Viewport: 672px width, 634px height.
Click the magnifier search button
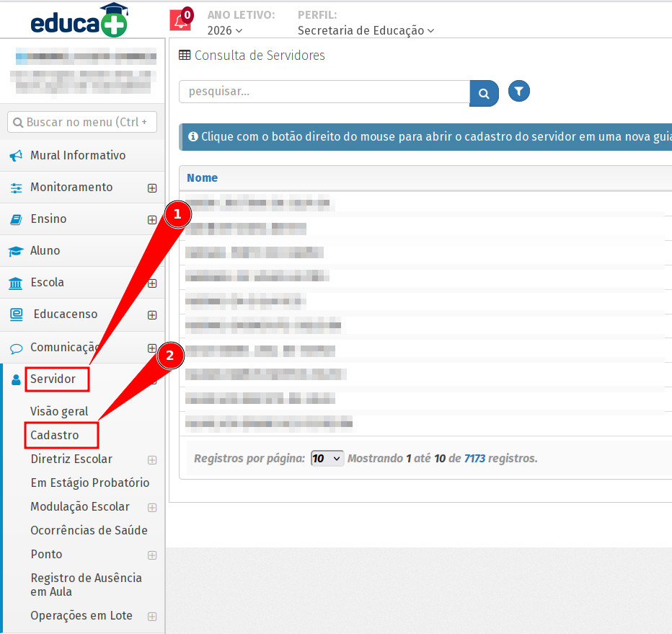[484, 93]
